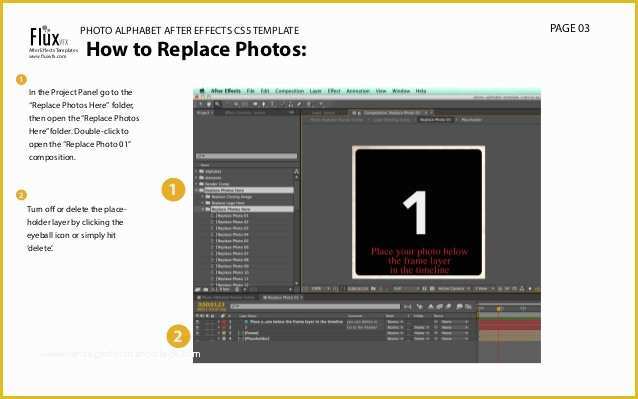Open Mode dropdown of [Frame] layer

[x=395, y=333]
